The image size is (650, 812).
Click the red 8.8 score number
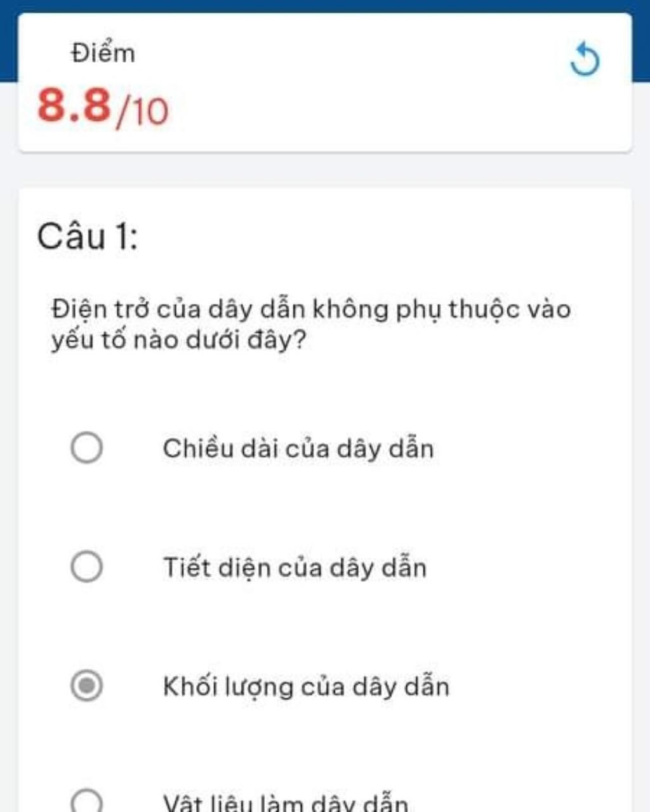(x=74, y=105)
